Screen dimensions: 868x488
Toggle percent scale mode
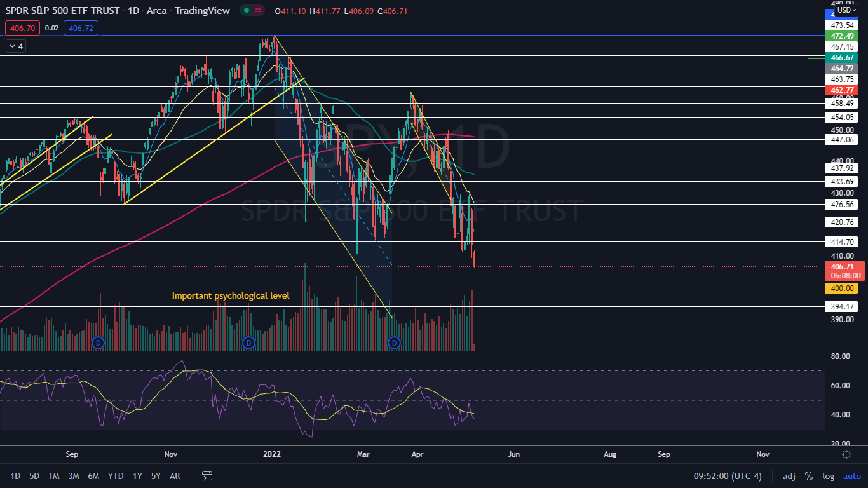pyautogui.click(x=809, y=476)
